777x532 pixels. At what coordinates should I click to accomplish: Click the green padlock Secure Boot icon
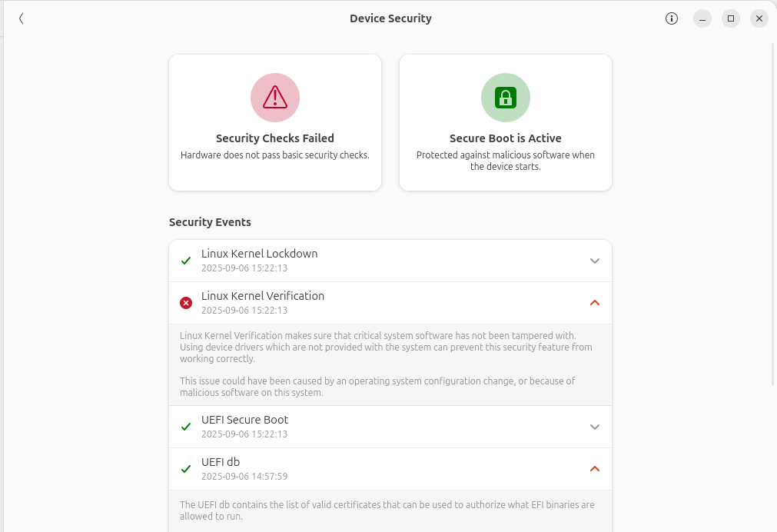tap(506, 98)
